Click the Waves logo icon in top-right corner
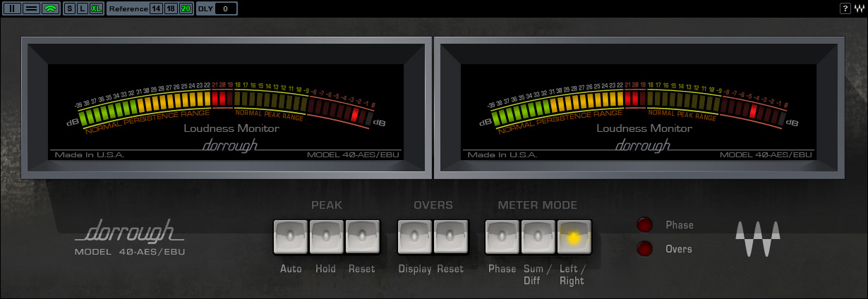868x299 pixels. click(858, 8)
